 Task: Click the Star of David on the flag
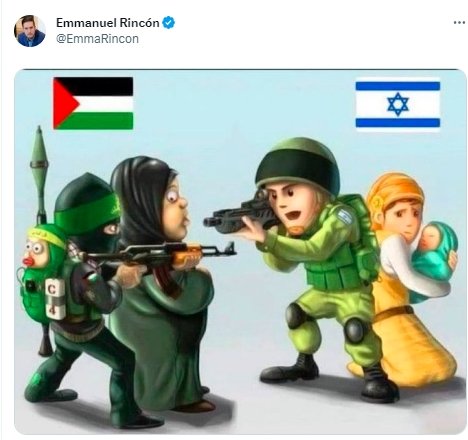[x=398, y=104]
